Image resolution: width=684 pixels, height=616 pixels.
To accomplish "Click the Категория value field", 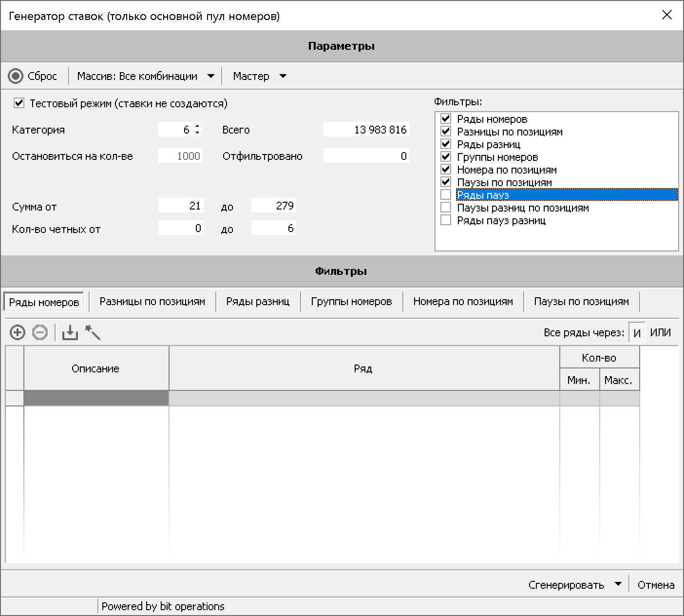I will tap(175, 130).
